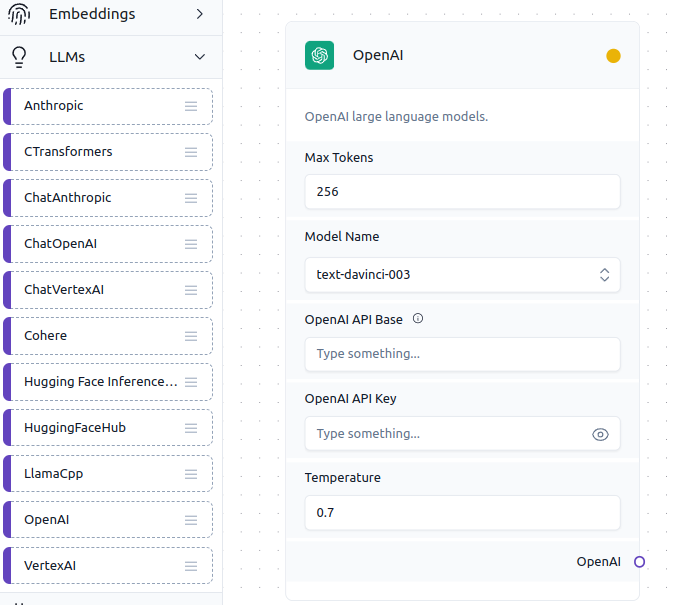
Task: Click drag handle icon on Cohere item
Action: (191, 336)
